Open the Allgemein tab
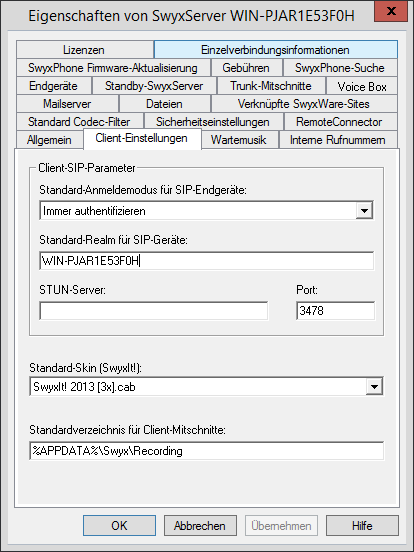Image resolution: width=414 pixels, height=552 pixels. point(50,140)
